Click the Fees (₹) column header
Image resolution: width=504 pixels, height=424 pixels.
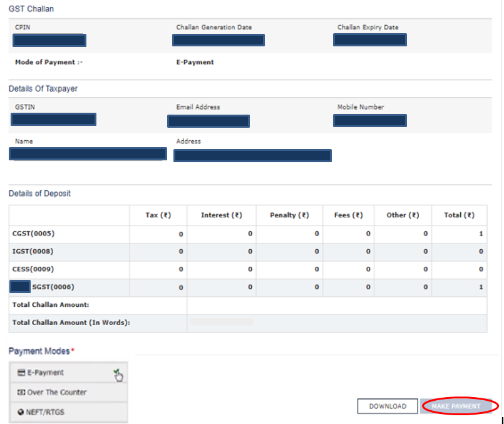click(x=349, y=215)
